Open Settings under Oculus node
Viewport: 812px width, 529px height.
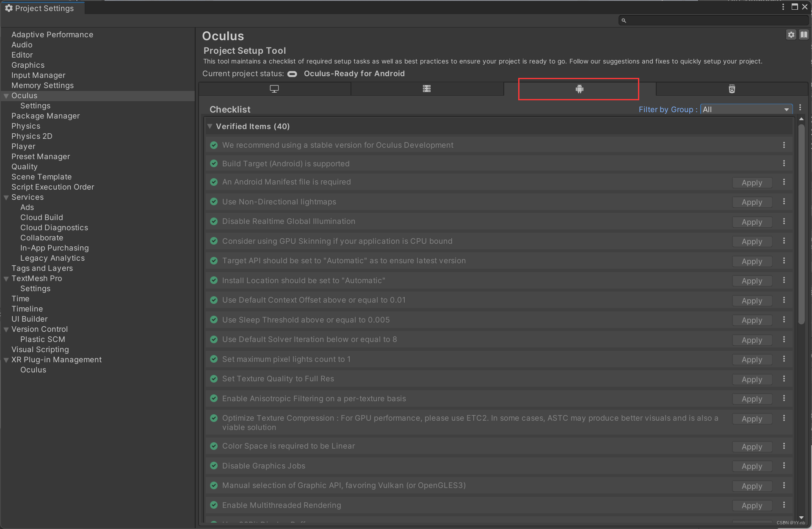click(35, 106)
